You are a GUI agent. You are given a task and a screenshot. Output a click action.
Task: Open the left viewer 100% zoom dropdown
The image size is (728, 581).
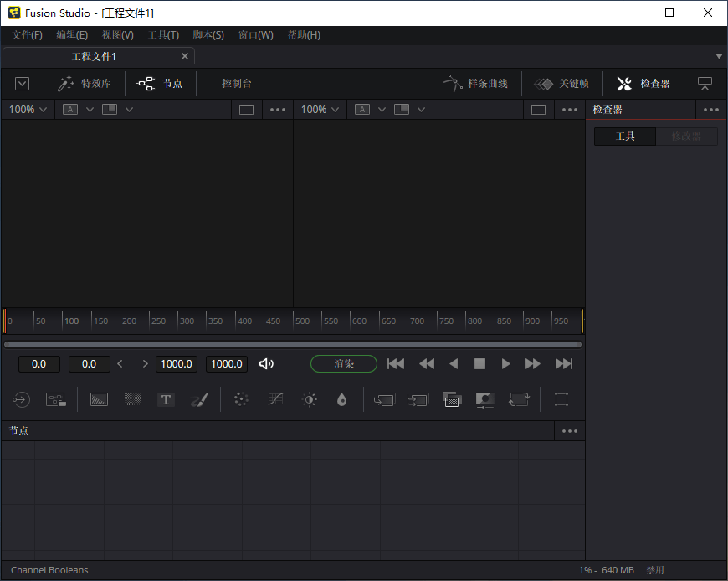tap(28, 110)
